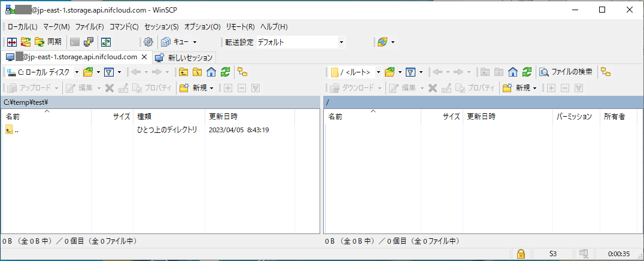Viewport: 644px width, 261px height.
Task: Click the 0:00:35 session timer
Action: point(618,254)
